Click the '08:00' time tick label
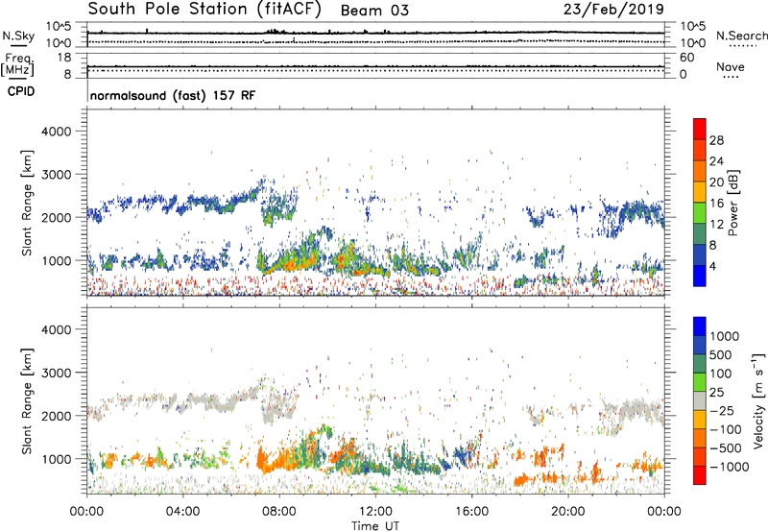768x532 pixels. pyautogui.click(x=279, y=511)
